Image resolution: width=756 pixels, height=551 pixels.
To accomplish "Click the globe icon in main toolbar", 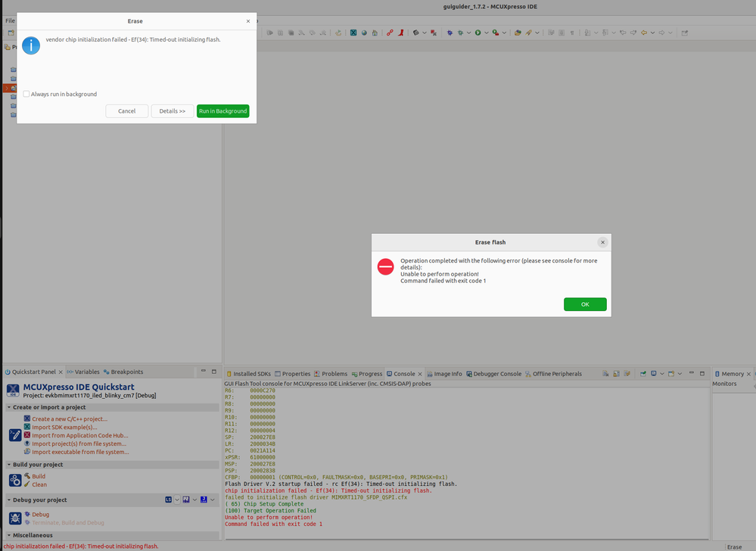I will pyautogui.click(x=364, y=33).
